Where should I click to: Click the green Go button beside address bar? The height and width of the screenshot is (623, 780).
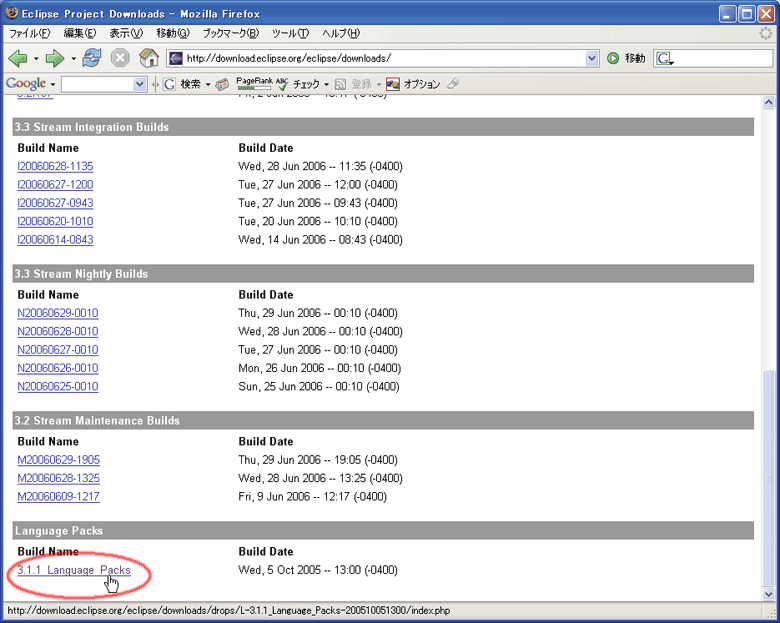(x=613, y=59)
